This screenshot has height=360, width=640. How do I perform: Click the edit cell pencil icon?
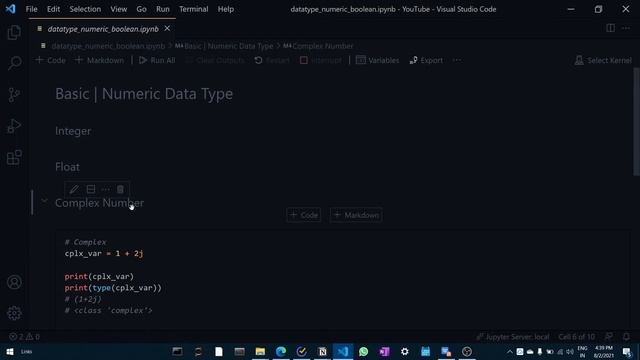(x=74, y=189)
